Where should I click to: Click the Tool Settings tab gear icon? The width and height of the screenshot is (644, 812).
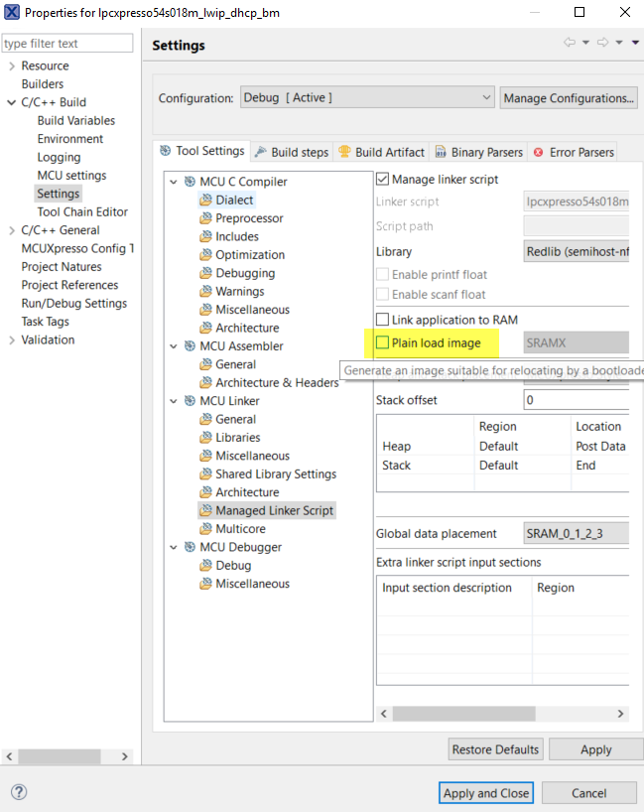point(165,151)
